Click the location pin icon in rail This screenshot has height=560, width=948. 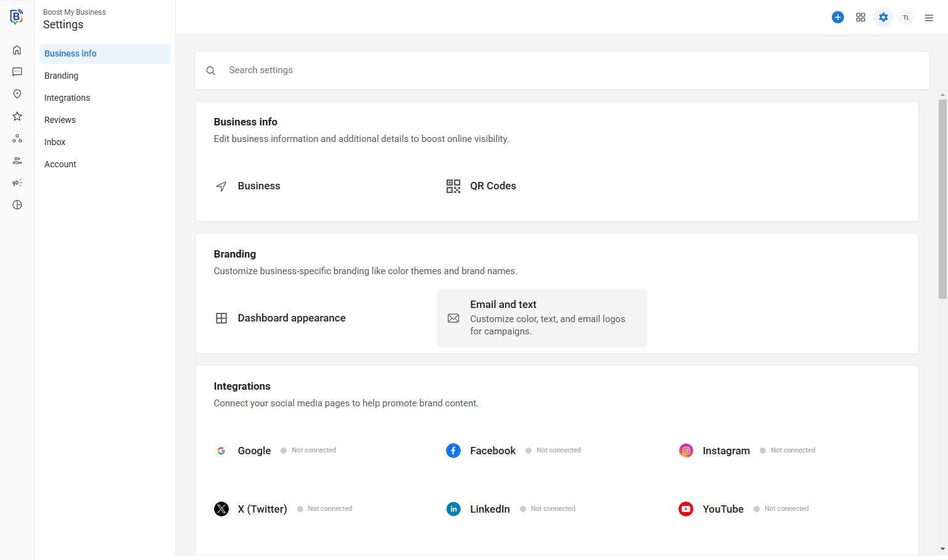[x=17, y=94]
